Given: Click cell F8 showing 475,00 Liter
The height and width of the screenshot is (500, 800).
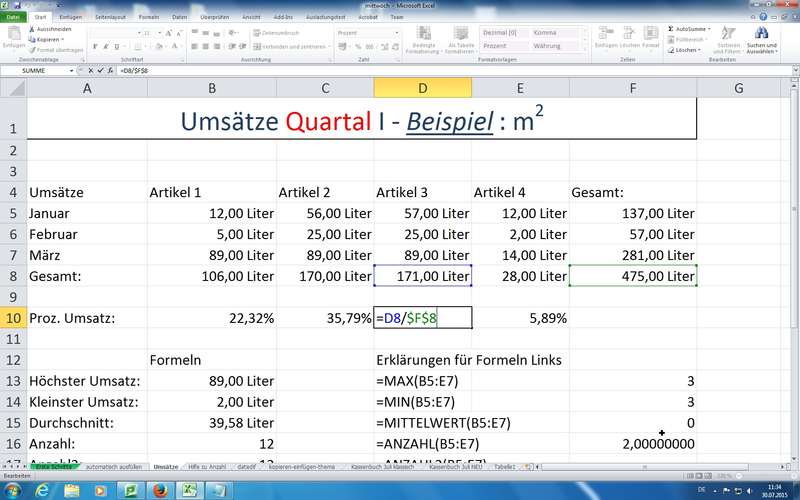Looking at the screenshot, I should coord(633,276).
